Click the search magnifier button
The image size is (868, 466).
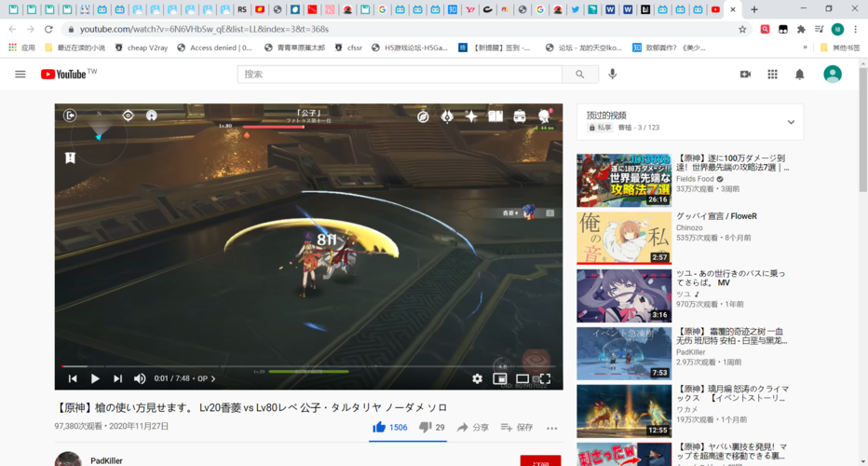point(580,75)
